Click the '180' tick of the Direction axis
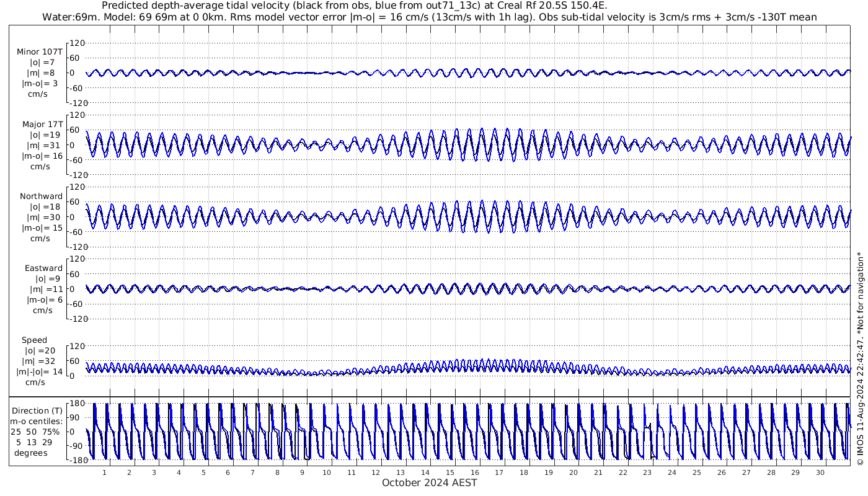868x496 pixels. click(x=77, y=404)
